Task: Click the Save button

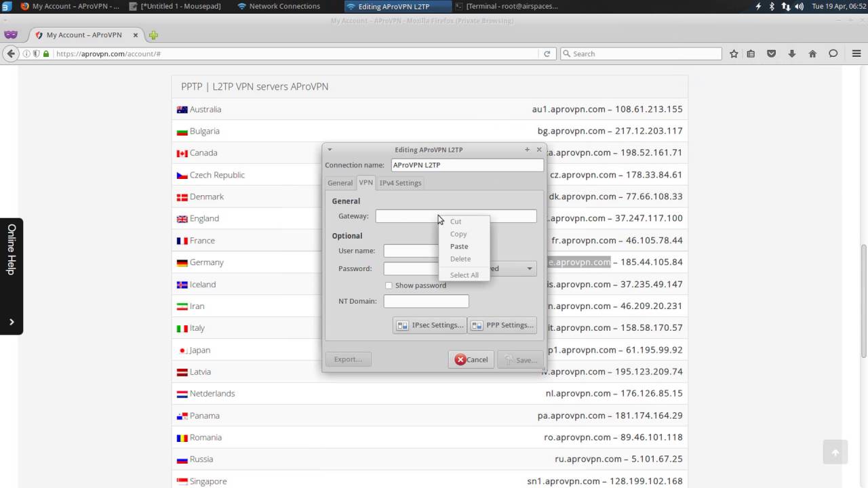Action: (x=520, y=360)
